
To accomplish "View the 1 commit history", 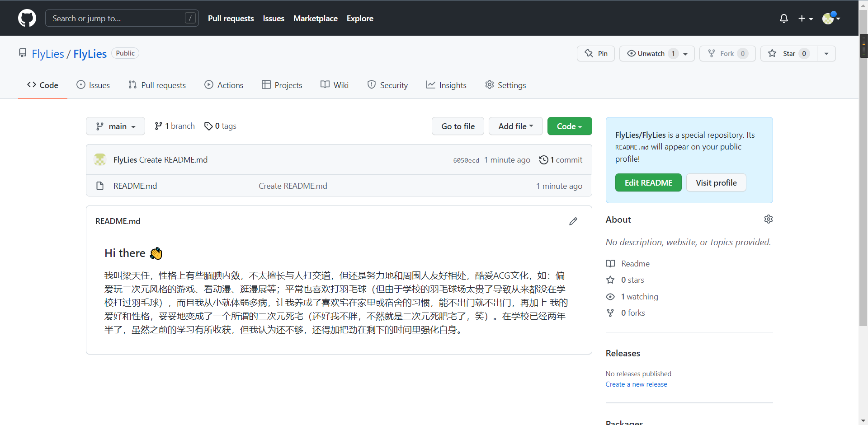I will click(561, 160).
